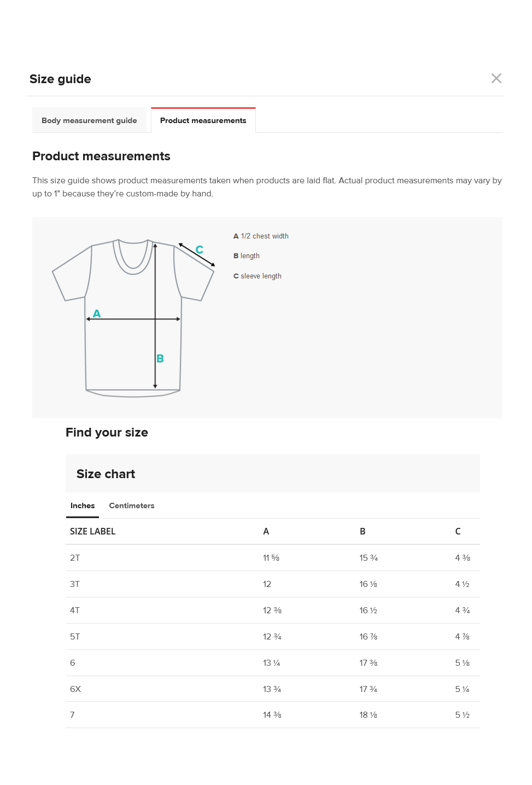Image resolution: width=532 pixels, height=785 pixels.
Task: Select the Inches unit tab
Action: coord(83,505)
